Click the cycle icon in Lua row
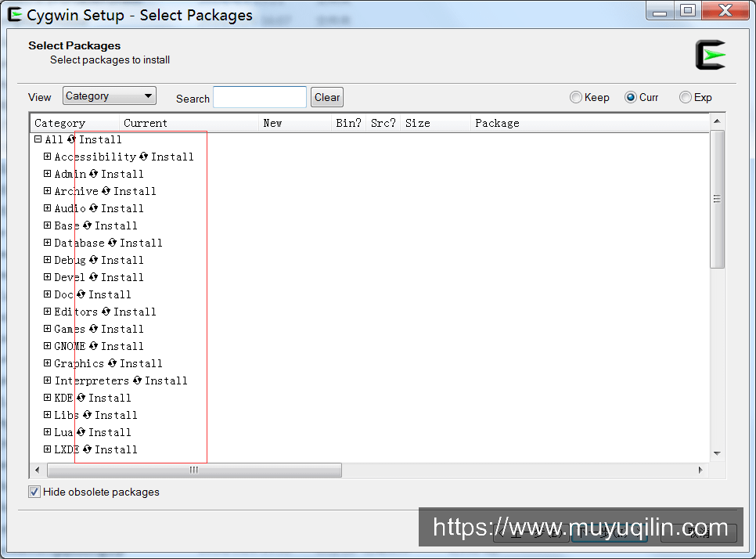Image resolution: width=756 pixels, height=559 pixels. coord(81,432)
